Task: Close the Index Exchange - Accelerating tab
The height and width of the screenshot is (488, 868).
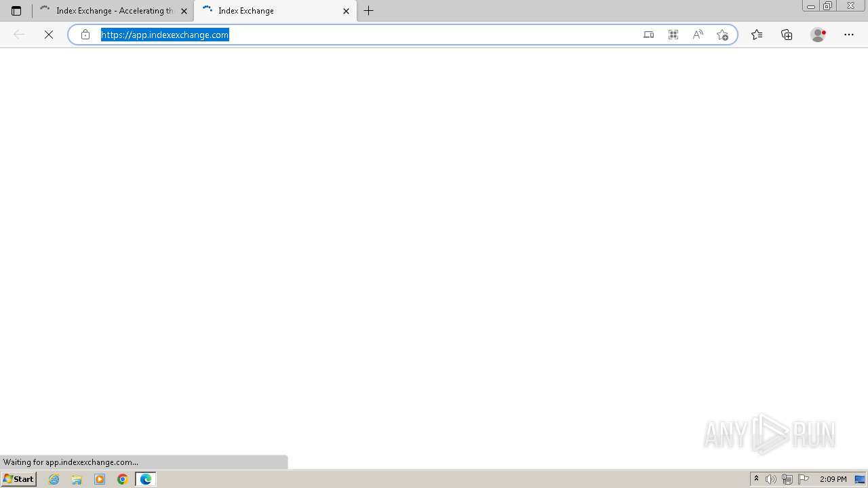Action: [184, 11]
